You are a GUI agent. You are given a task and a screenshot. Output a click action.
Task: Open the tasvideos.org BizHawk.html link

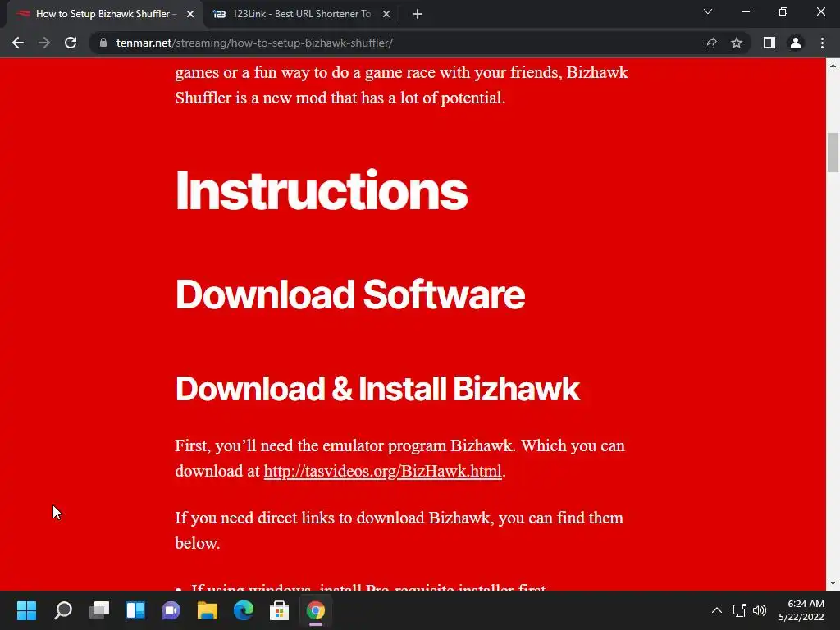382,471
